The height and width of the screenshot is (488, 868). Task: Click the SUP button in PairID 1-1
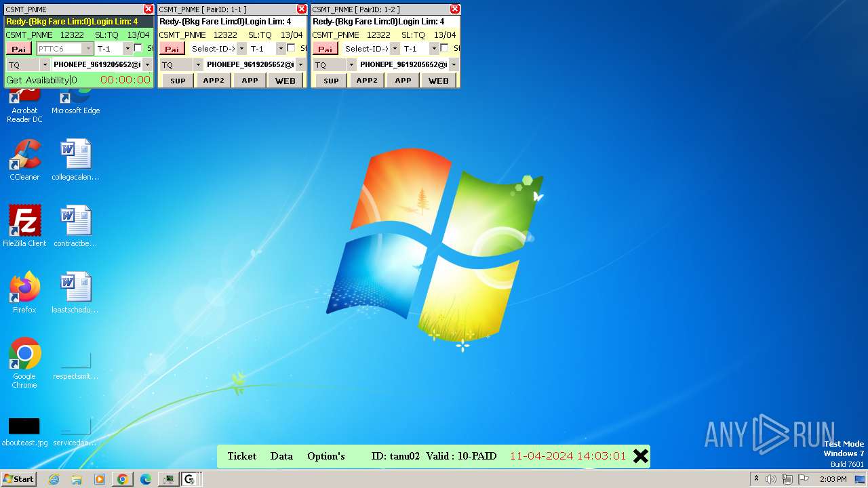tap(178, 80)
